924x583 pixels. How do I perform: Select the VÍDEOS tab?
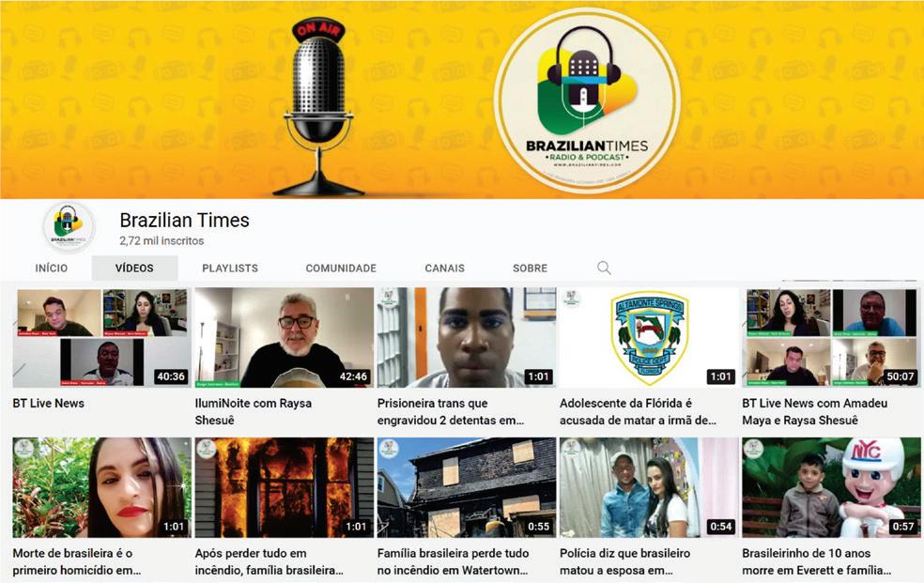click(x=134, y=268)
